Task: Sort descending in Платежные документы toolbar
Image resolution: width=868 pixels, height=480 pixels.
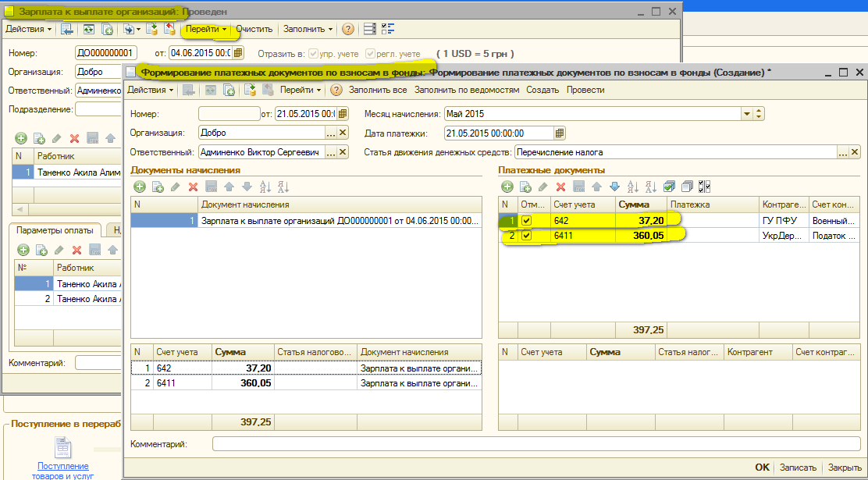Action: [650, 187]
